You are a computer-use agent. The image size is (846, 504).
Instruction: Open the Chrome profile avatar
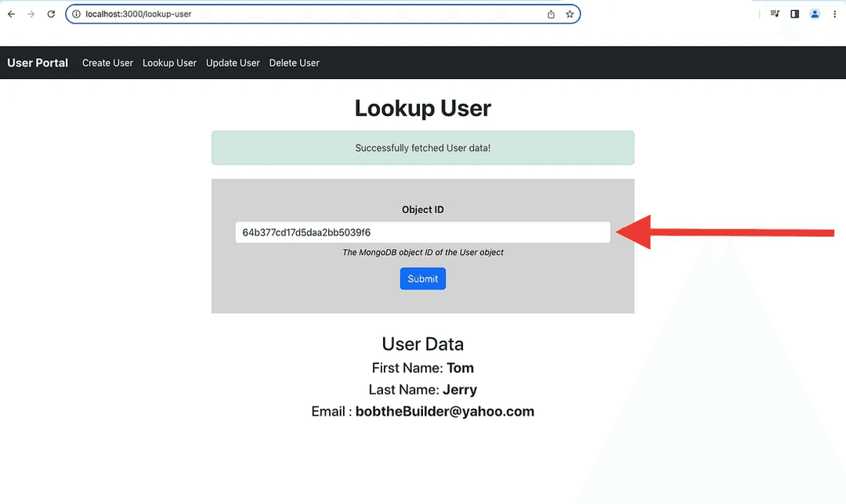tap(815, 14)
